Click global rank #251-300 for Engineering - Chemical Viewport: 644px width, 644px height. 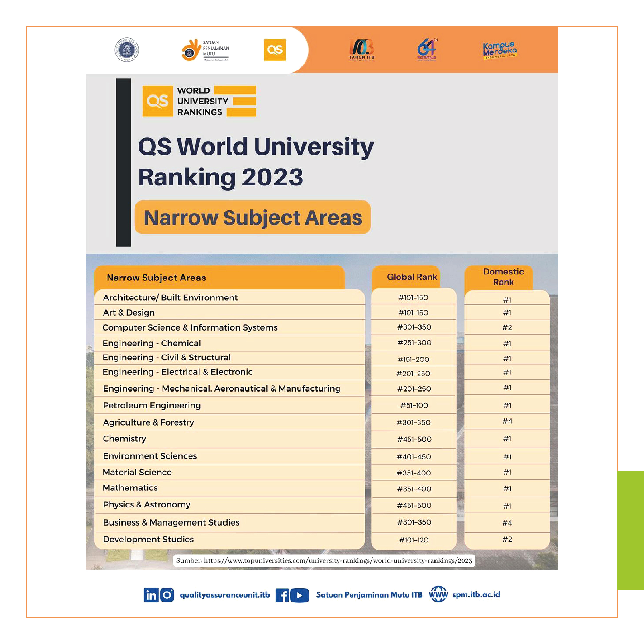tap(414, 343)
